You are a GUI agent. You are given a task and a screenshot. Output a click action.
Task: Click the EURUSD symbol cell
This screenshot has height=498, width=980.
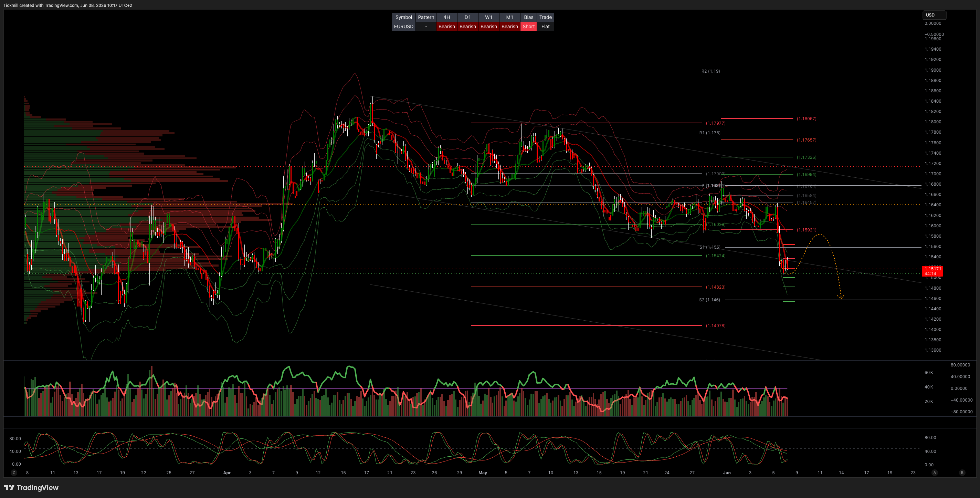pos(404,27)
